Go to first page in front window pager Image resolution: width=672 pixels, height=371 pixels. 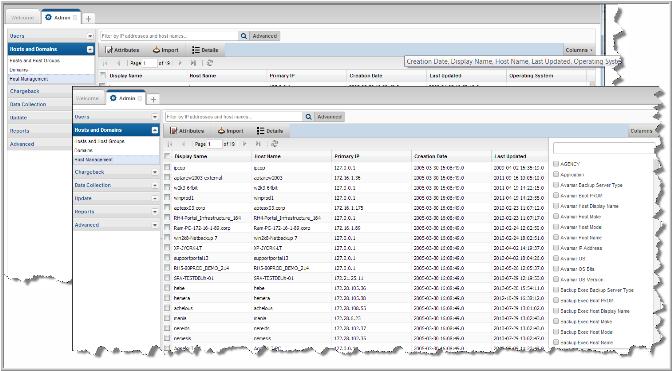pyautogui.click(x=170, y=144)
